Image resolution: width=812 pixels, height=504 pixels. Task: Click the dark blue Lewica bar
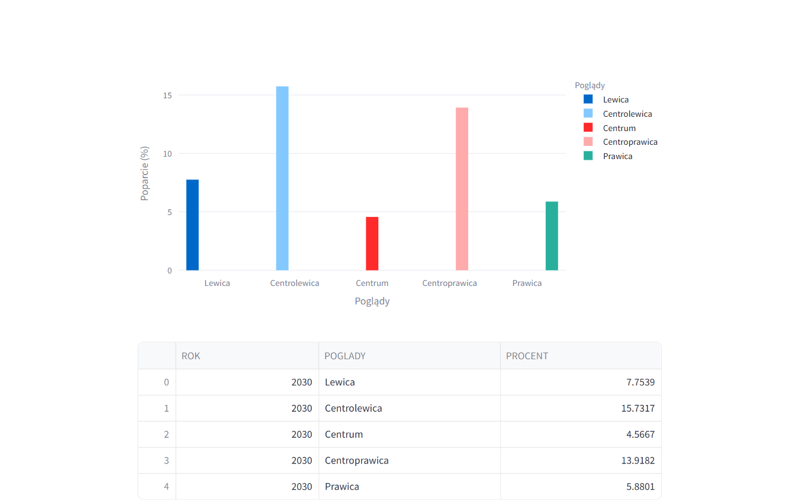192,225
